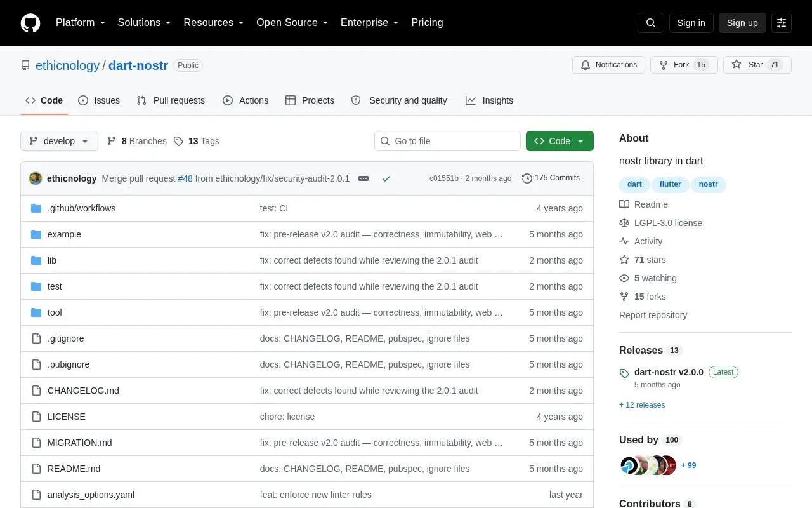The image size is (812, 508).
Task: Switch to the Pull requests tab
Action: [x=171, y=100]
